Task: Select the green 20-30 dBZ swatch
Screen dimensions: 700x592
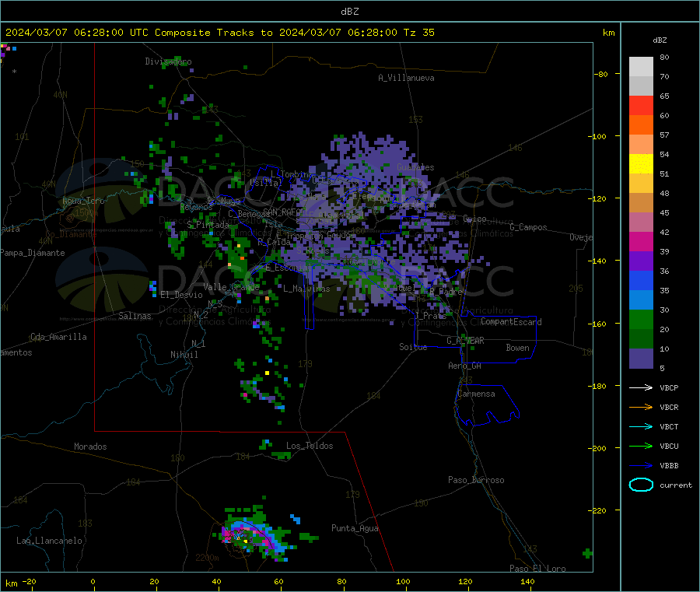Action: pos(641,319)
